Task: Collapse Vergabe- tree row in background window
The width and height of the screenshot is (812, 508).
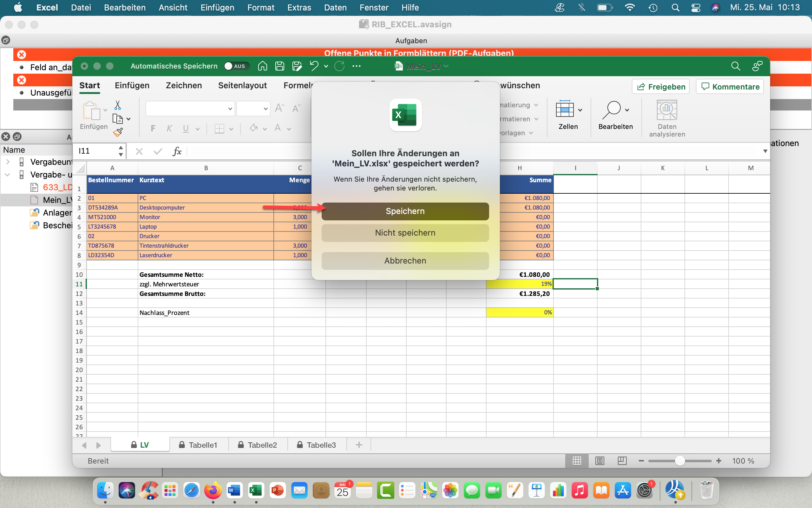Action: [x=7, y=175]
